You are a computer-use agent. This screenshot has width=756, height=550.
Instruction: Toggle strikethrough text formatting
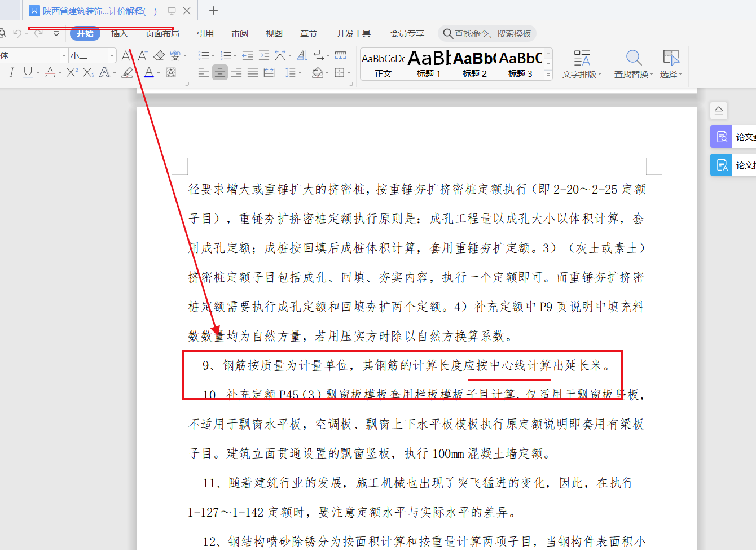pos(50,72)
